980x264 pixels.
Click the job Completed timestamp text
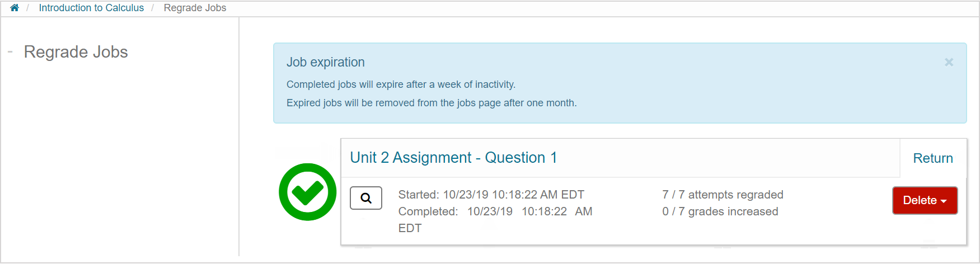tap(495, 211)
